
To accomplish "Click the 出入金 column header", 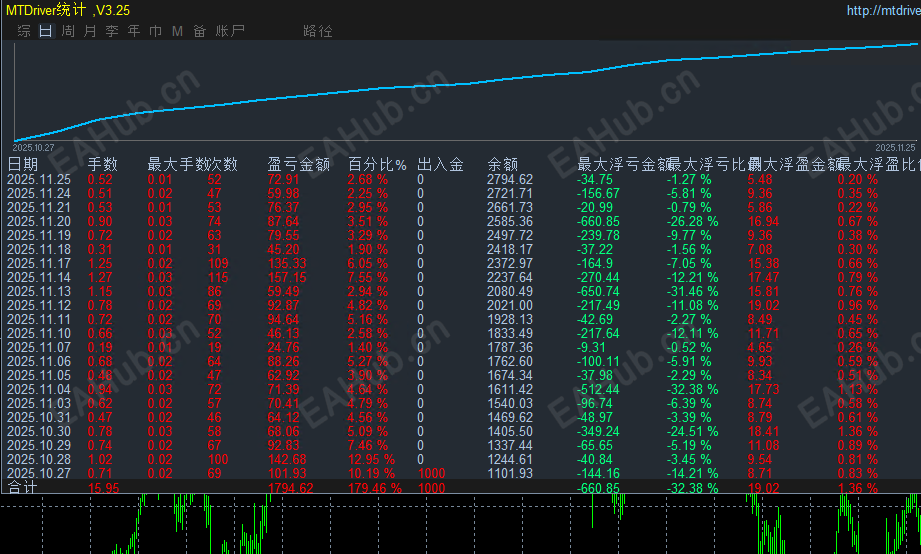I will point(441,164).
